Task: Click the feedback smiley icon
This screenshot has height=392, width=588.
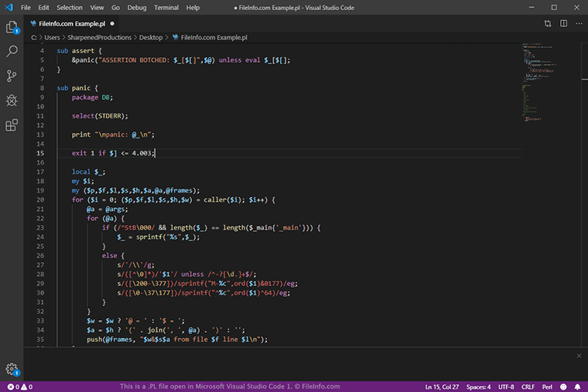Action: (x=564, y=386)
